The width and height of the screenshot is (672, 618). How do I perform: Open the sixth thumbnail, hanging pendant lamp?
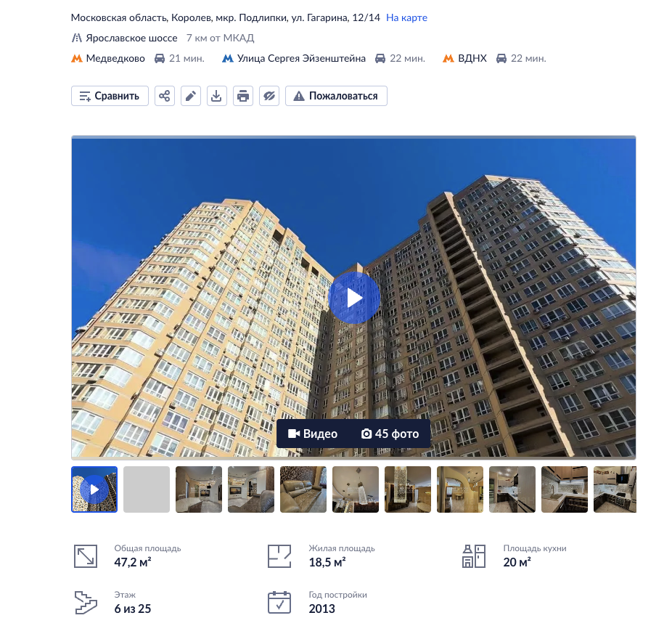356,489
